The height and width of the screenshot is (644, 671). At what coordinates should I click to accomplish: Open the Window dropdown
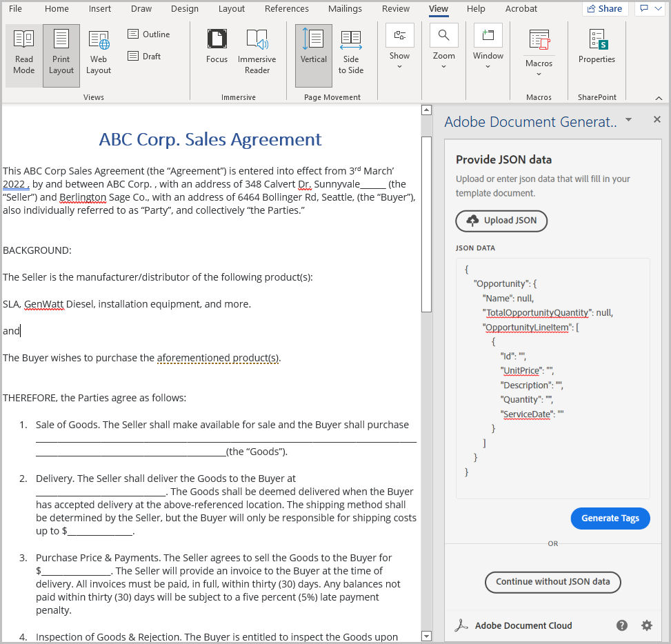click(488, 47)
